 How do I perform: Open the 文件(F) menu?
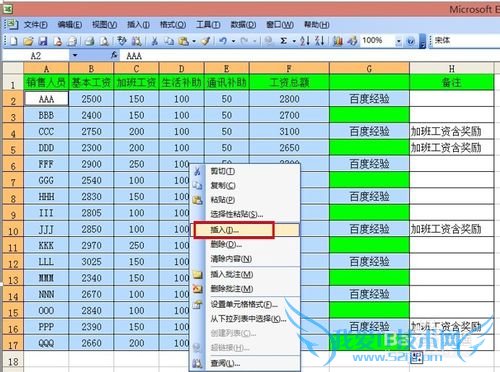pos(35,25)
